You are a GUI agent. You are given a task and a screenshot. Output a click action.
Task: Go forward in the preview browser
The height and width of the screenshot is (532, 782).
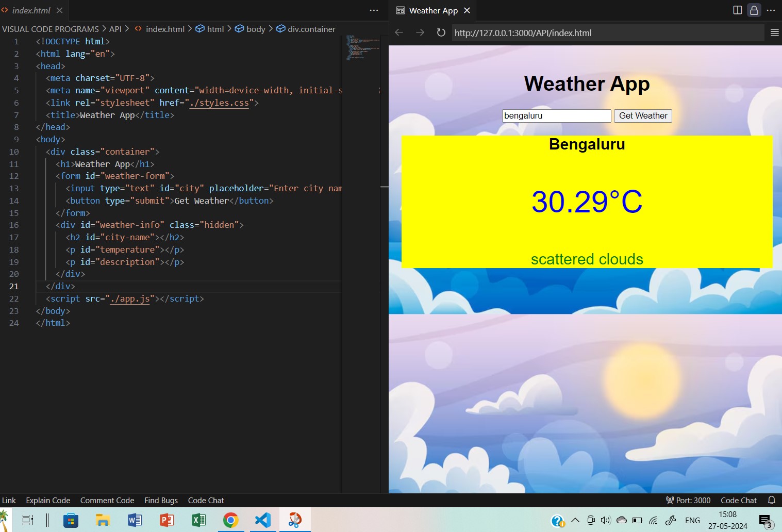click(x=420, y=32)
